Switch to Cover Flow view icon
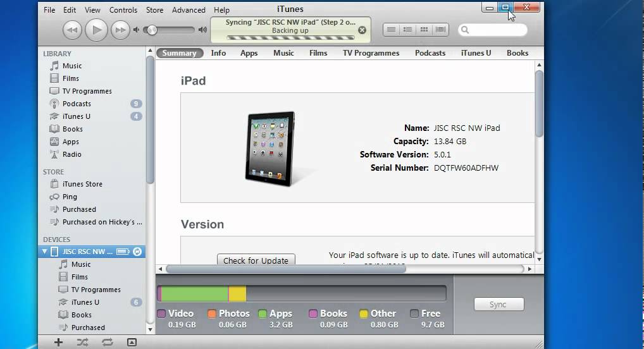Screen dimensions: 644x349 pos(440,30)
